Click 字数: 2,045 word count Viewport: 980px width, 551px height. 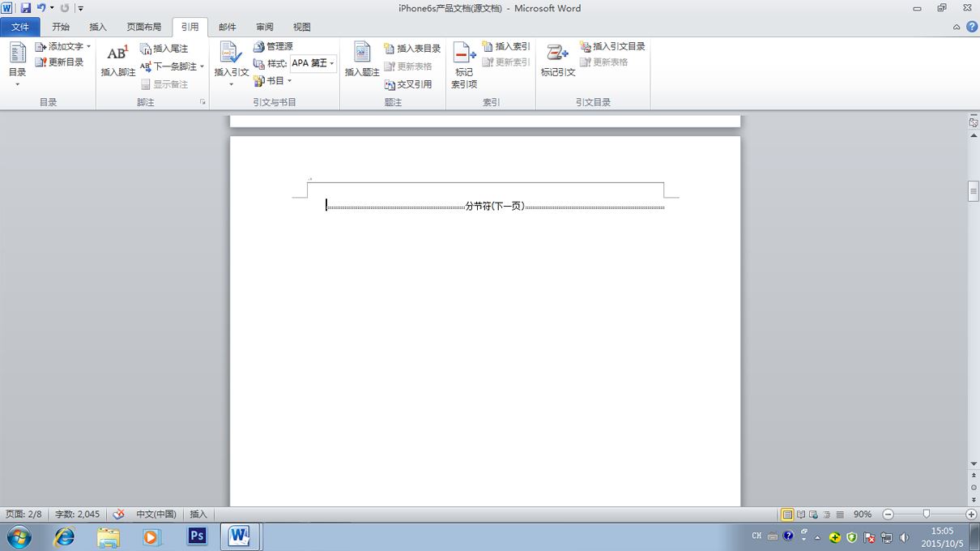[78, 515]
